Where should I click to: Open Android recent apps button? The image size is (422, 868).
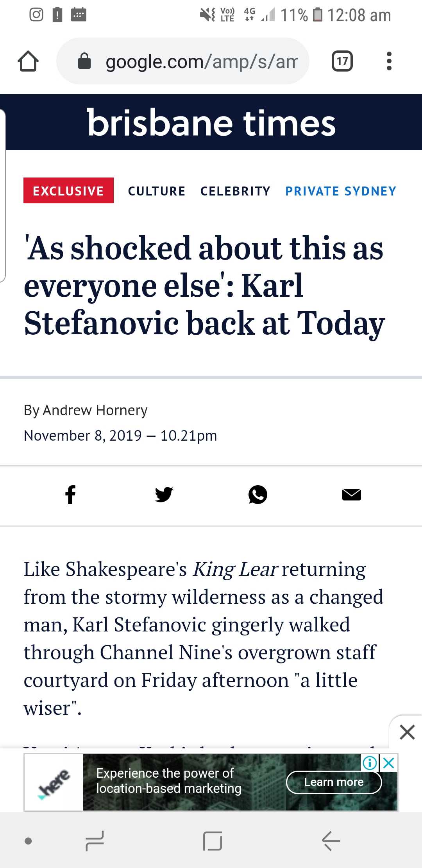95,841
